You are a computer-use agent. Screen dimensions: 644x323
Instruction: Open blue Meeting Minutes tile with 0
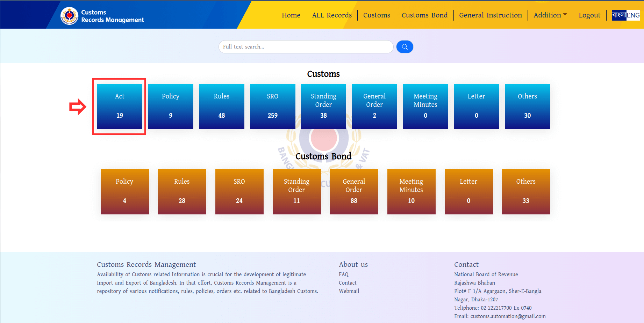425,107
